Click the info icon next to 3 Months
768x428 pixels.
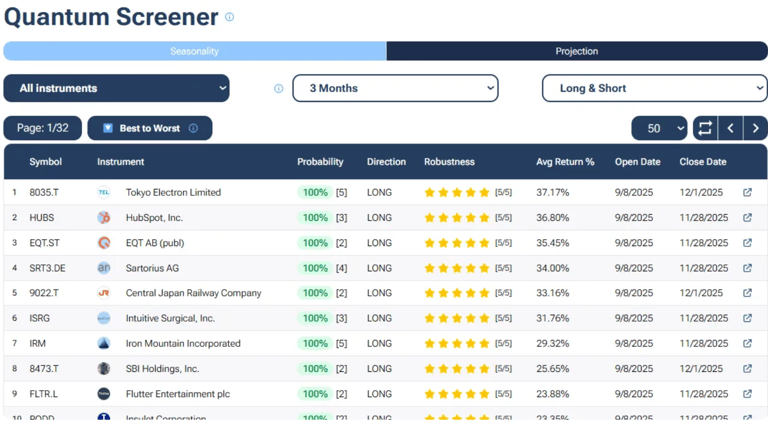pyautogui.click(x=278, y=89)
